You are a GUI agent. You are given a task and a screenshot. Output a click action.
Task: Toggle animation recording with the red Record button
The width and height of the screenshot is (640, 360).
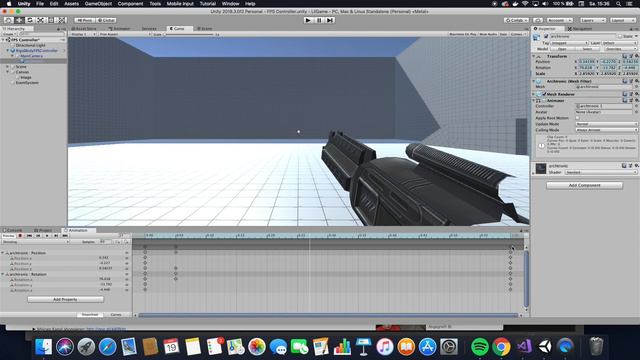[x=20, y=236]
